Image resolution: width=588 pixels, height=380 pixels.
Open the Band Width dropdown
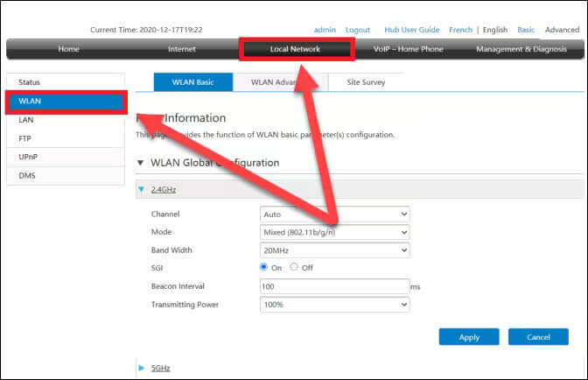point(335,250)
